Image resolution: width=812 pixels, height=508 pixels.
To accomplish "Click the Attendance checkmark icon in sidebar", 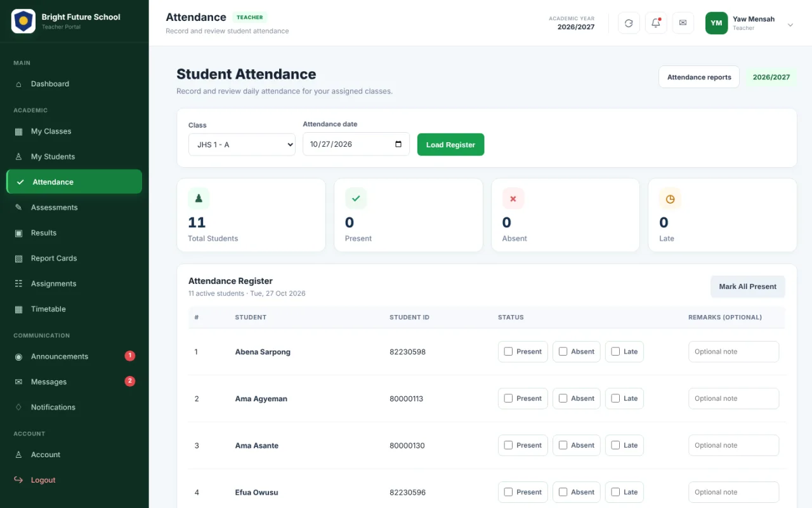I will (20, 182).
